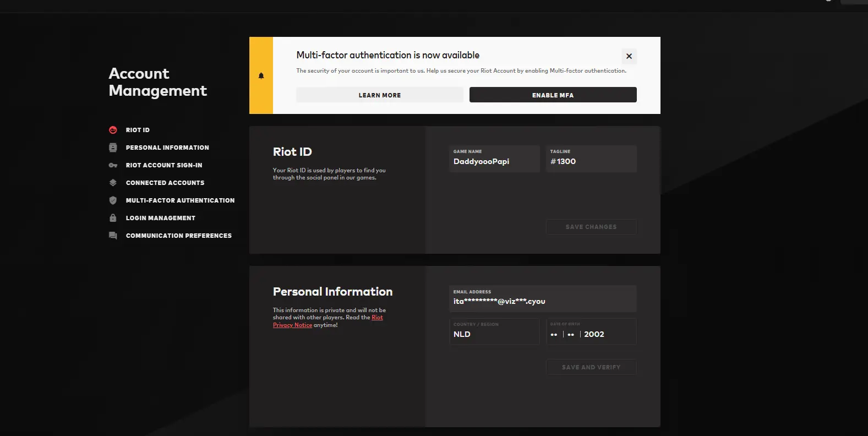Image resolution: width=868 pixels, height=436 pixels.
Task: Click the key icon for Riot Account Sign-In
Action: pyautogui.click(x=113, y=165)
